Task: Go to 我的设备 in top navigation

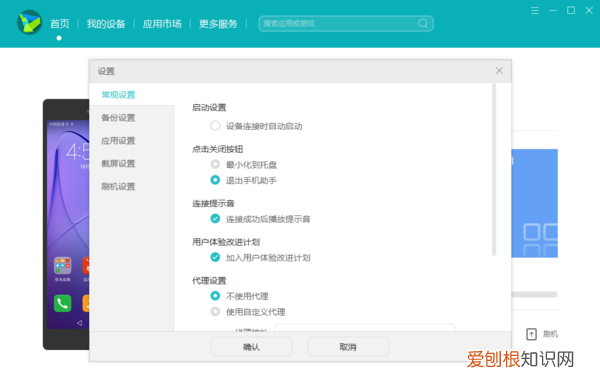Action: click(x=106, y=24)
